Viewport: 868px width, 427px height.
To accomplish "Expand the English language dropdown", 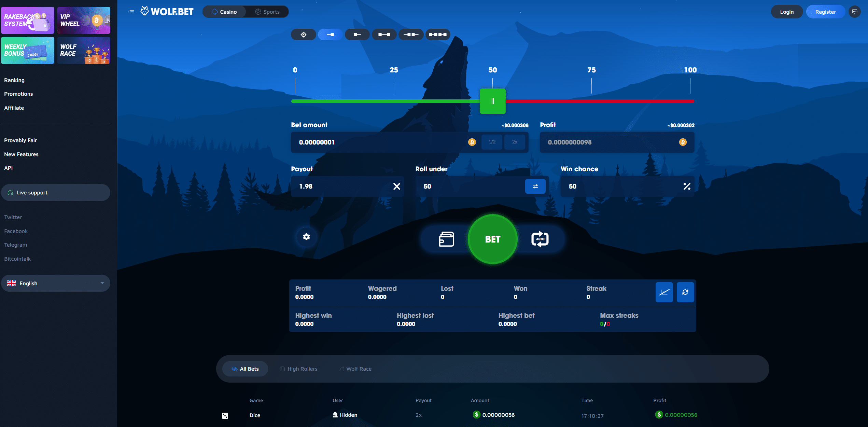I will (x=56, y=283).
